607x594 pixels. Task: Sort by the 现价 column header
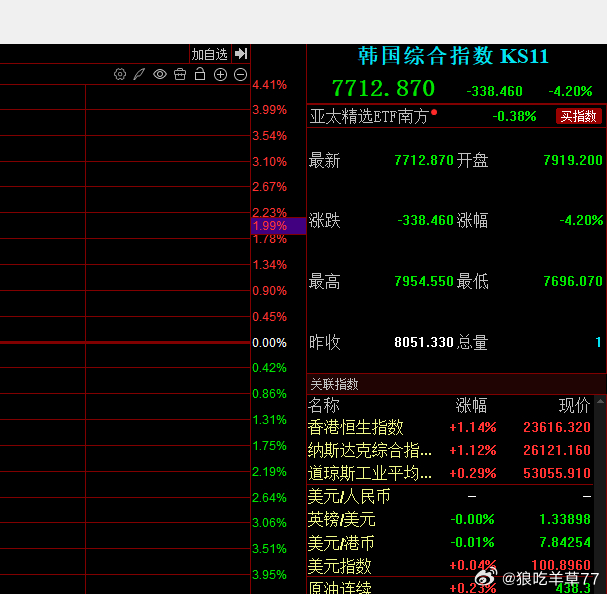point(574,405)
